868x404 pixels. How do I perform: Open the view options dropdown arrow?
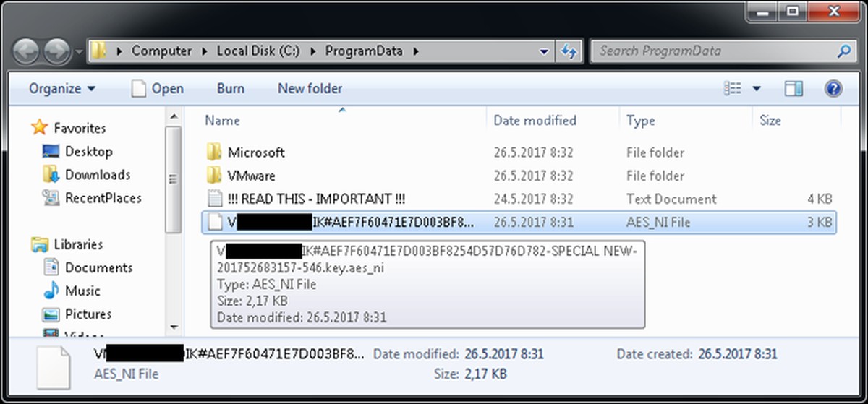(757, 88)
